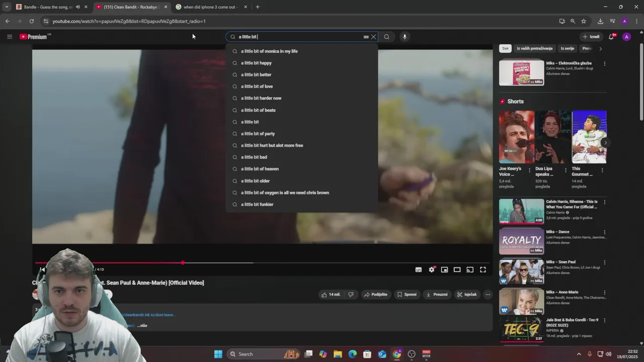This screenshot has width=644, height=362.
Task: Choose suggestion 'a little bit of party'
Action: pos(302,134)
